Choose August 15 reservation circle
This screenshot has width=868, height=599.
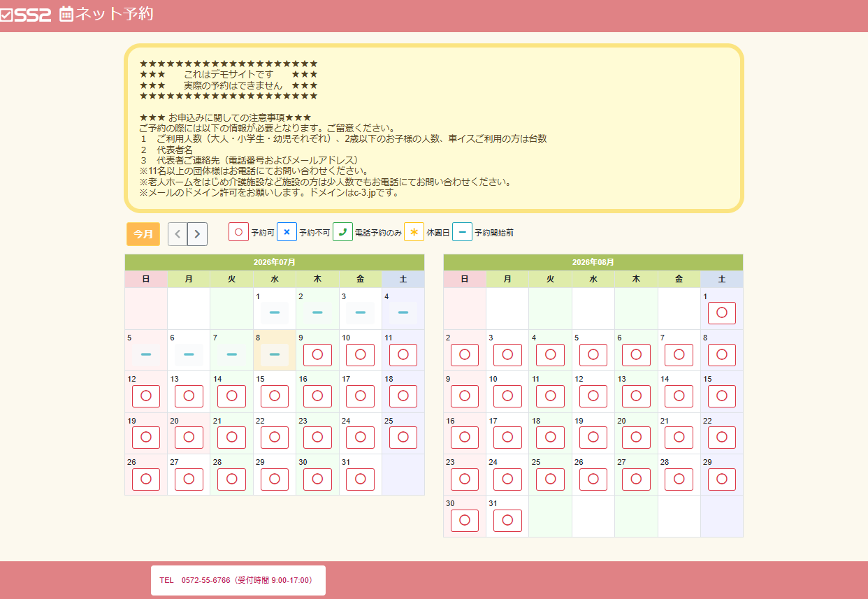pos(722,396)
